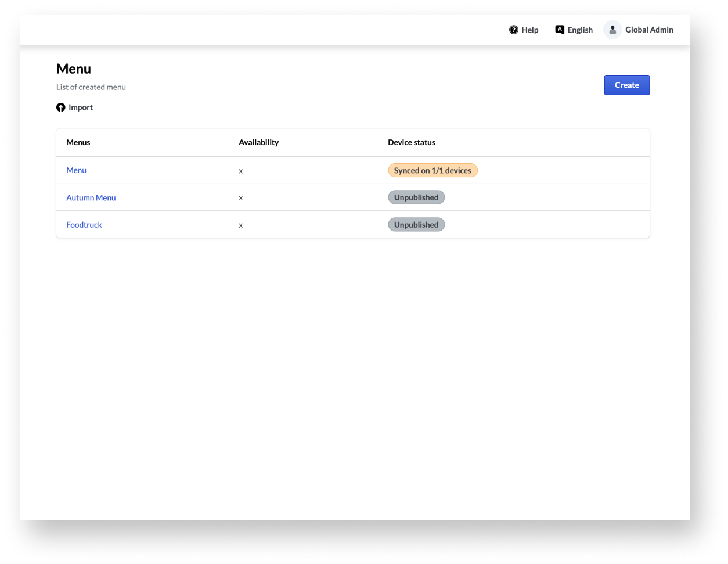This screenshot has width=728, height=564.
Task: Open the Global Admin account menu
Action: point(649,30)
